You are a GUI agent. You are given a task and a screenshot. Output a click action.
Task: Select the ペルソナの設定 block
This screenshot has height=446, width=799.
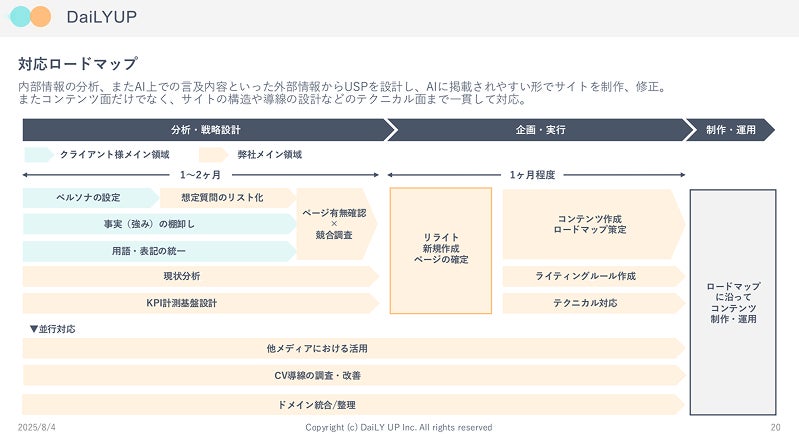[91, 198]
